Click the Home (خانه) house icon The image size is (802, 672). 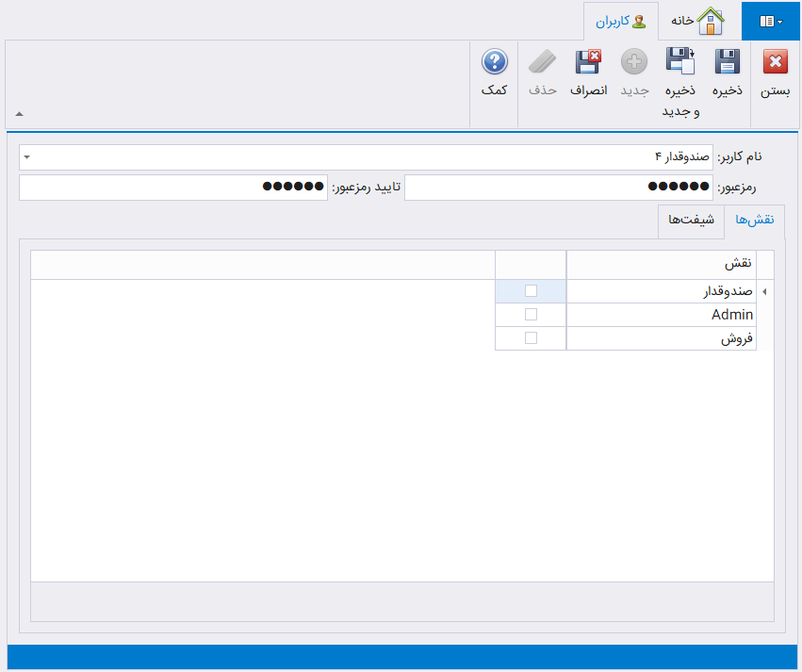pos(710,21)
